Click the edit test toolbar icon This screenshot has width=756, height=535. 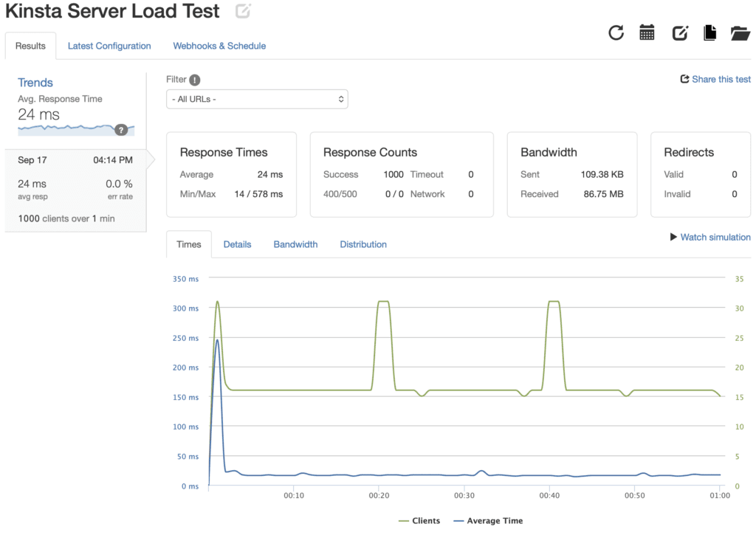[x=680, y=32]
